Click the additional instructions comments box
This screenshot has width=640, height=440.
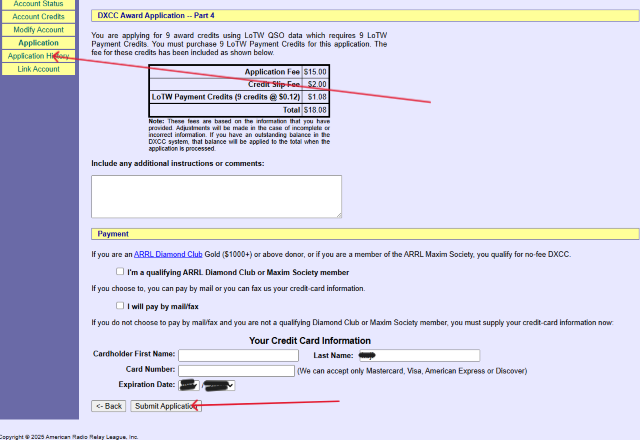click(x=216, y=196)
